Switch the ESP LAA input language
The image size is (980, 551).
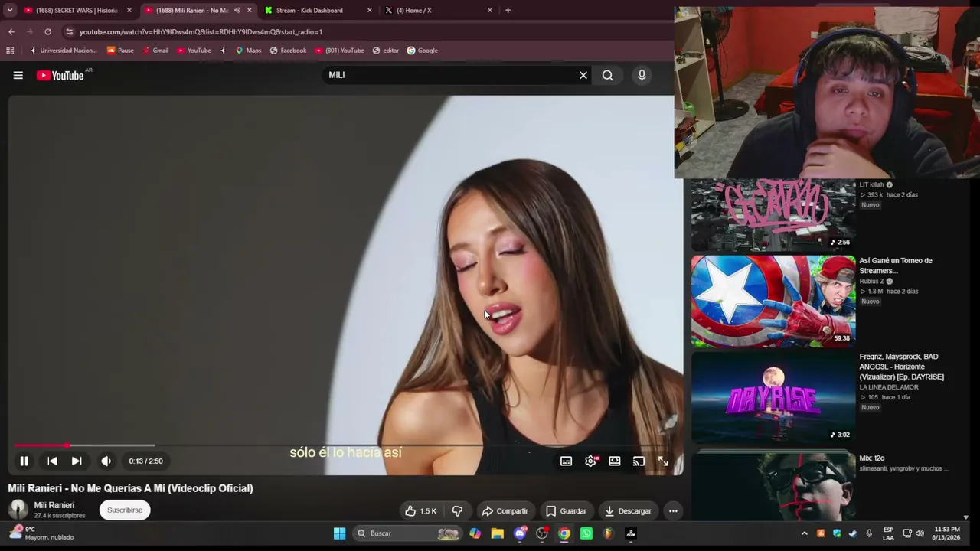click(888, 533)
